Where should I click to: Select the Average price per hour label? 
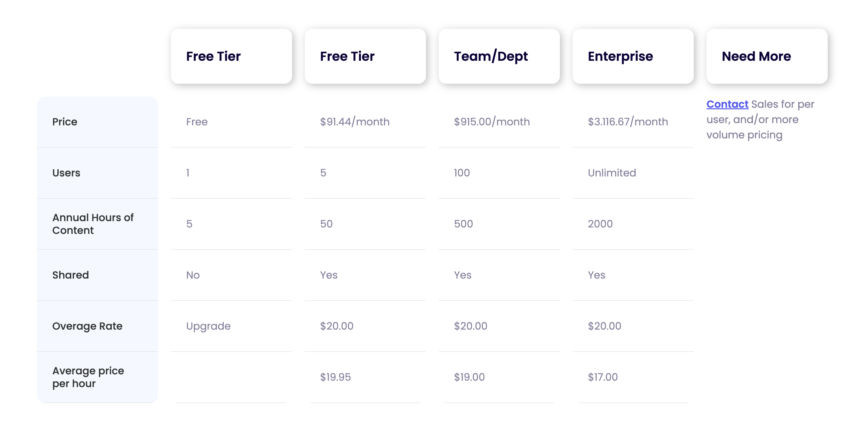click(88, 377)
